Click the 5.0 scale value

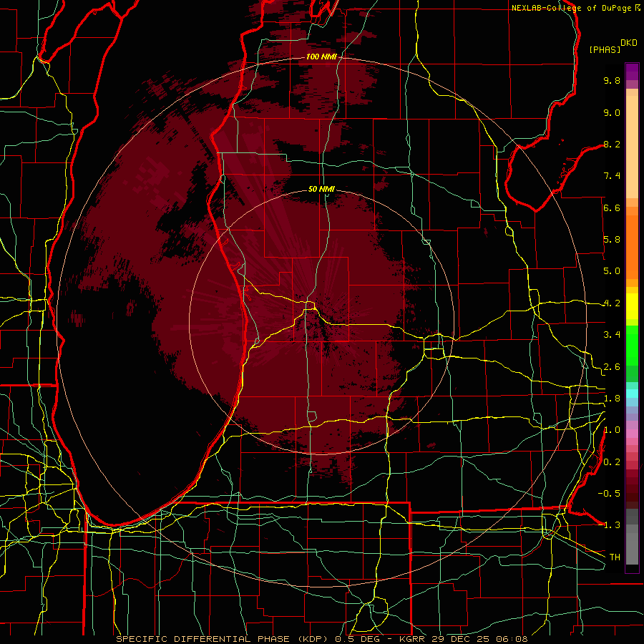612,271
